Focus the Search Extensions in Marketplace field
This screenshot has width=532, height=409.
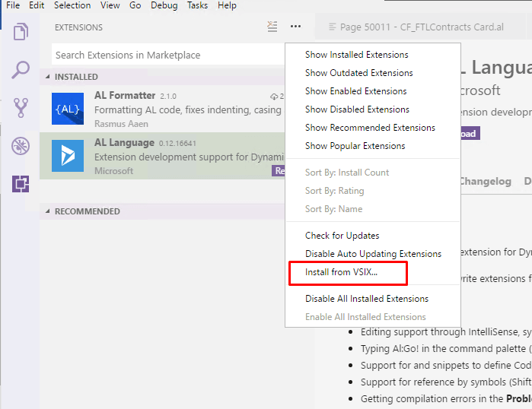click(x=168, y=55)
